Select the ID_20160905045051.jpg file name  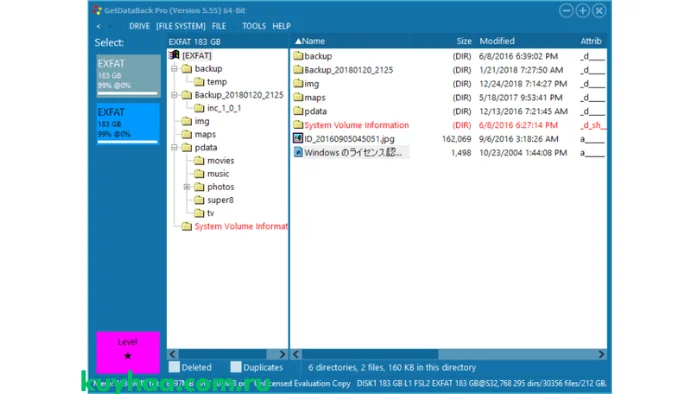pos(349,139)
